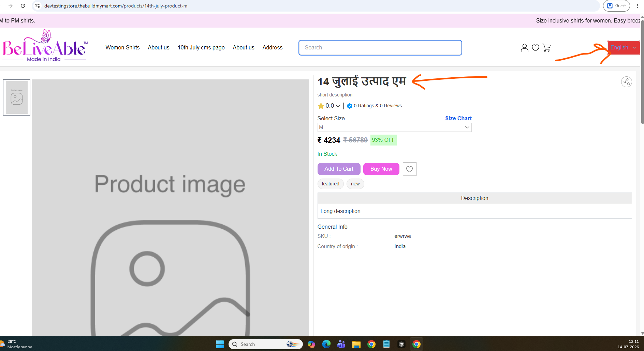This screenshot has height=351, width=644.
Task: Open the shopping cart icon
Action: click(546, 48)
